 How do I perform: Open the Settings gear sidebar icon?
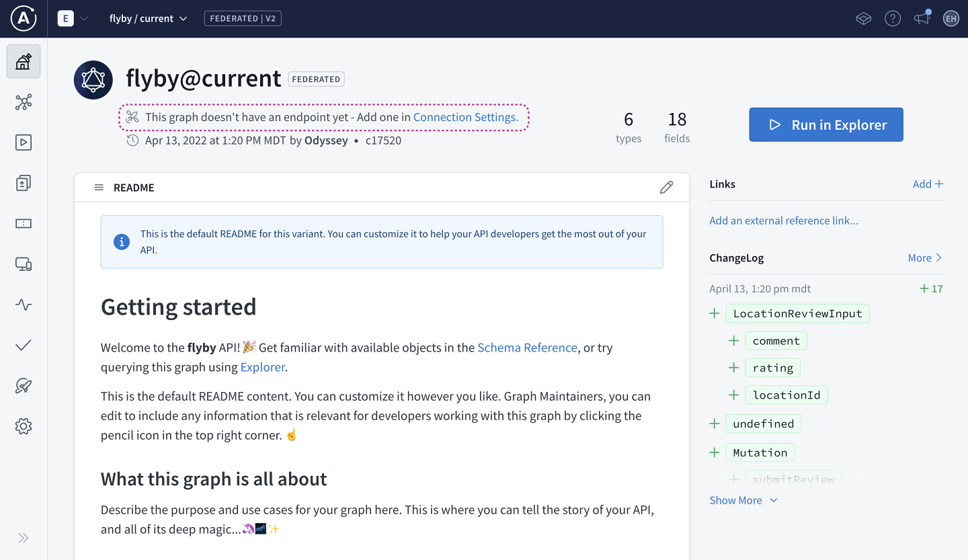[x=24, y=426]
